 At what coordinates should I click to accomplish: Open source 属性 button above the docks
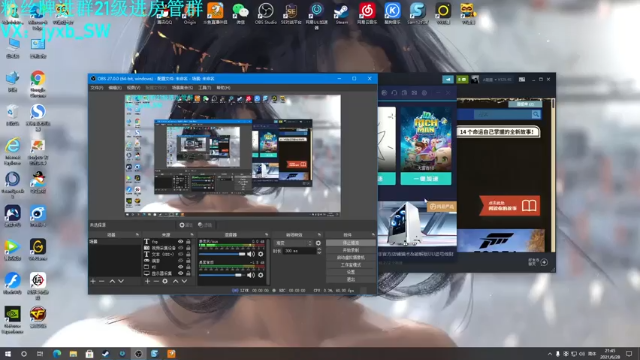186,225
